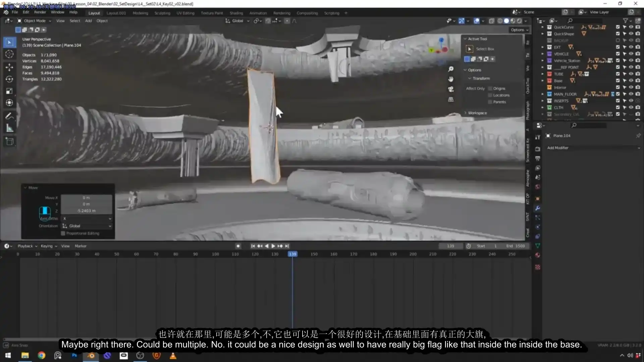Select the Move tool in the toolbar
The image size is (644, 362).
pos(9,67)
